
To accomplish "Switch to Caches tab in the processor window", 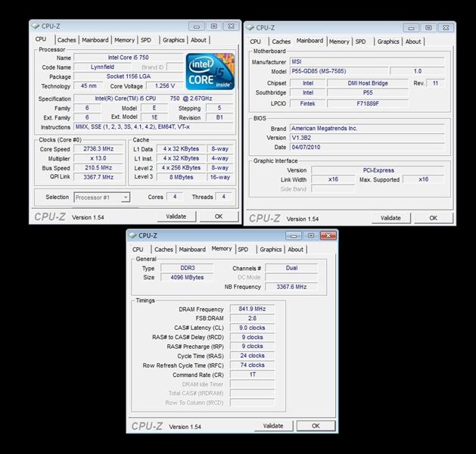I will (67, 40).
